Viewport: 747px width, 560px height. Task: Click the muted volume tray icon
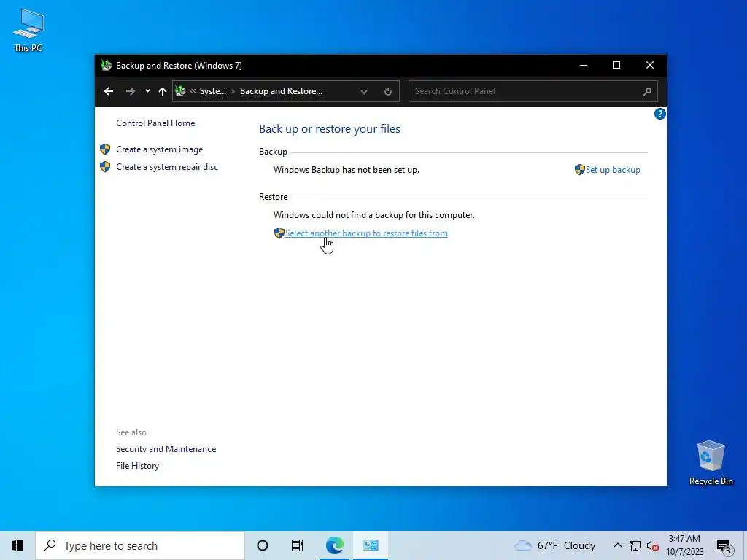coord(653,545)
